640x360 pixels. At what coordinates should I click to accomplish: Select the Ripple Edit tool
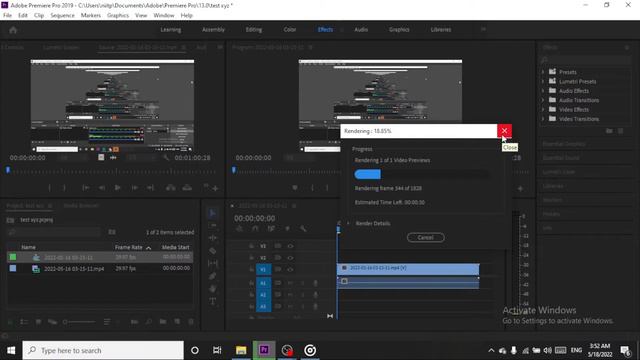(213, 238)
